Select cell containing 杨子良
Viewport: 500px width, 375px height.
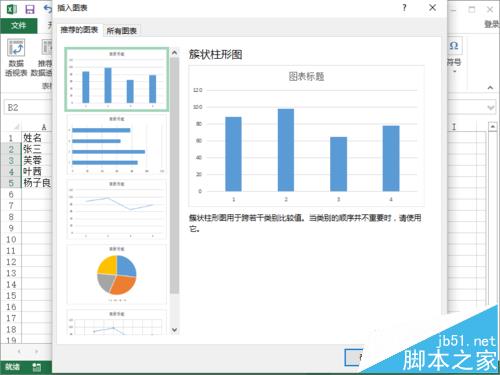[x=37, y=183]
